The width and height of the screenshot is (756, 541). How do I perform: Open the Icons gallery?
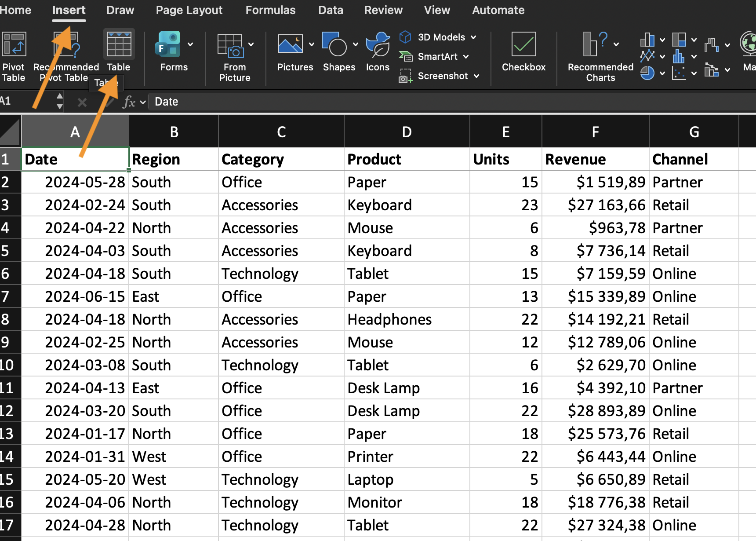coord(378,45)
